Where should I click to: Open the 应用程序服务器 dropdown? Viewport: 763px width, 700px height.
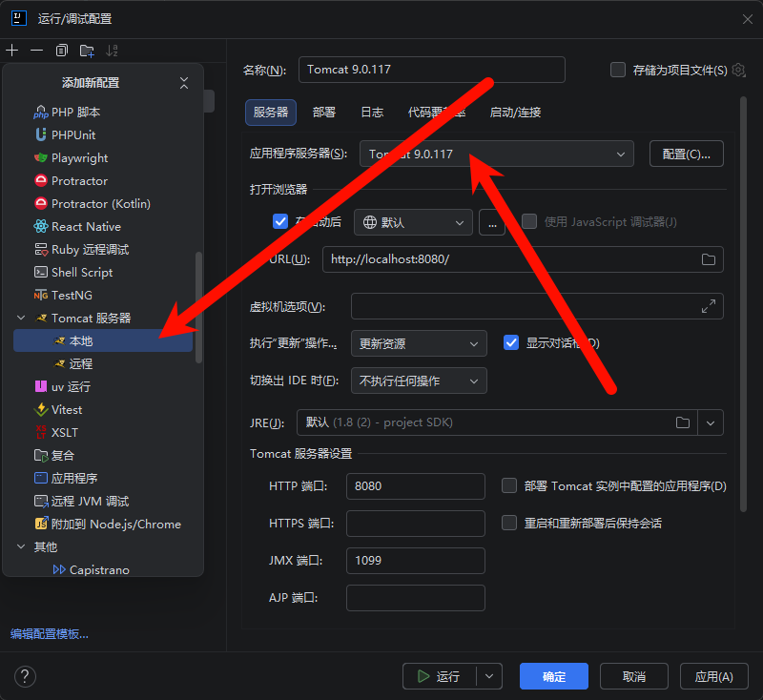496,154
